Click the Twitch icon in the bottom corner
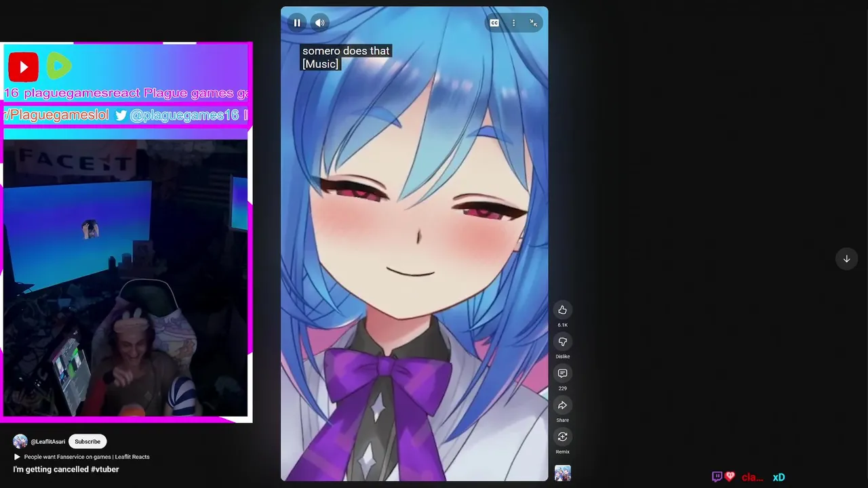The image size is (868, 488). (717, 477)
